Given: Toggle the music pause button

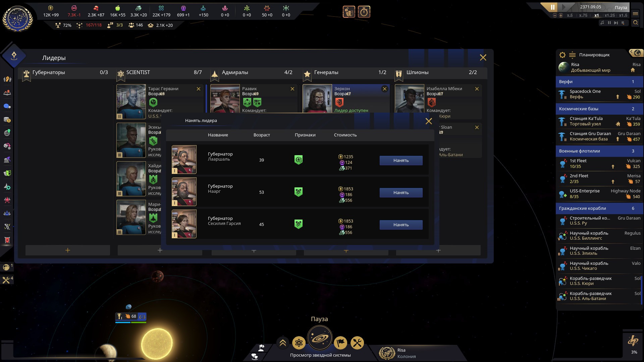Looking at the screenshot, I should click(609, 23).
